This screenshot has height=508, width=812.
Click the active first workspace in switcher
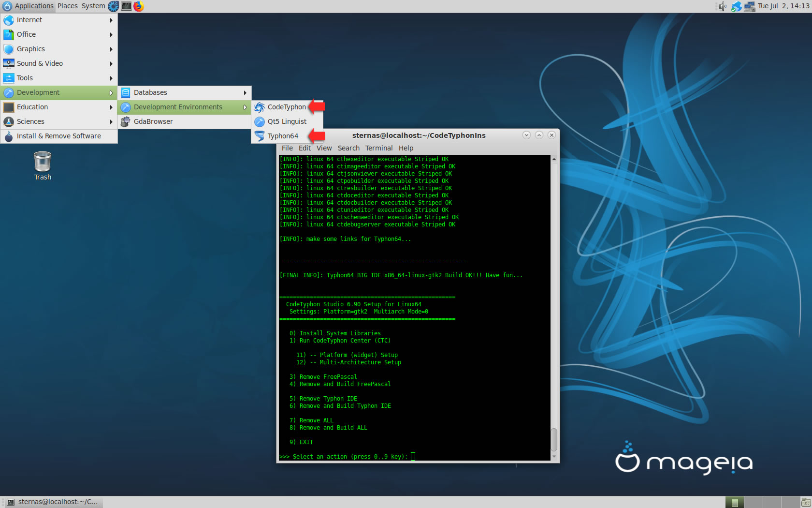coord(735,502)
